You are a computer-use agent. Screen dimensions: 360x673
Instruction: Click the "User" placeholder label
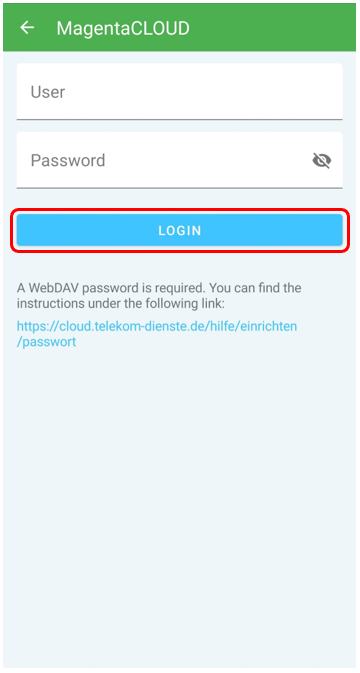click(48, 92)
